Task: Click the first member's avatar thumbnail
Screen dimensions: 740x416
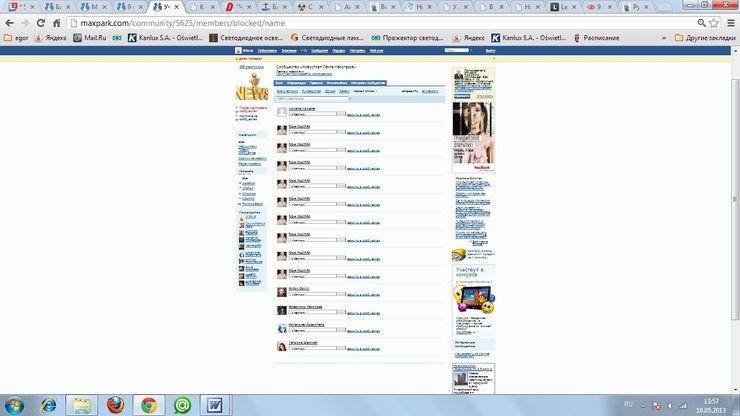Action: click(x=281, y=113)
